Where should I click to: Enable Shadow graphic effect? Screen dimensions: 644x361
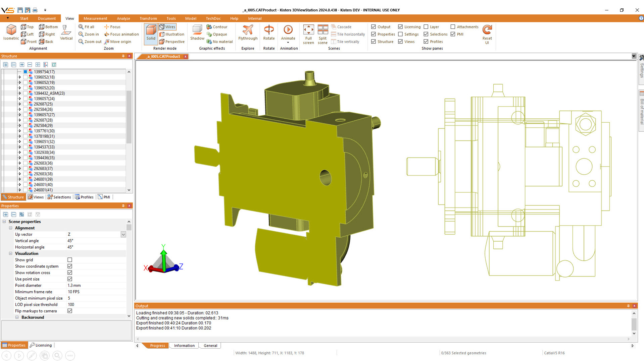[197, 32]
